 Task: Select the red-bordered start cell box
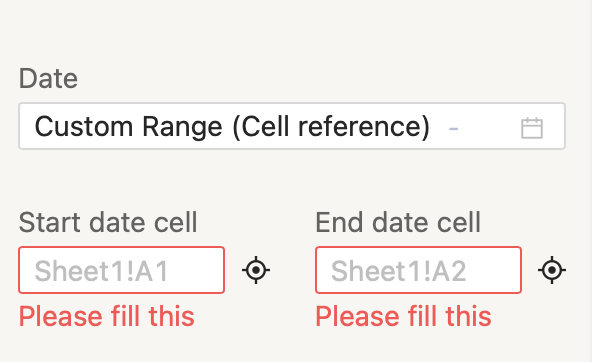(x=122, y=270)
